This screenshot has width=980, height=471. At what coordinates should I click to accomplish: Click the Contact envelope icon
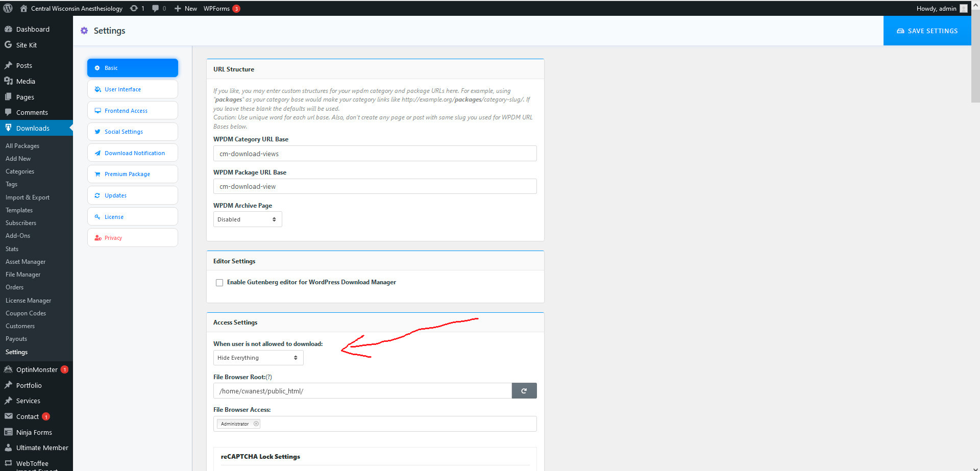click(8, 416)
